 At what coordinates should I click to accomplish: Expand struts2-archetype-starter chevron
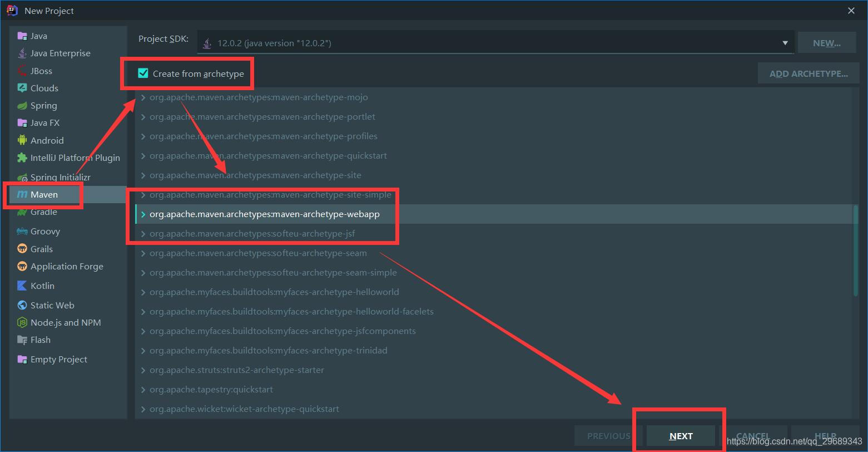[143, 370]
